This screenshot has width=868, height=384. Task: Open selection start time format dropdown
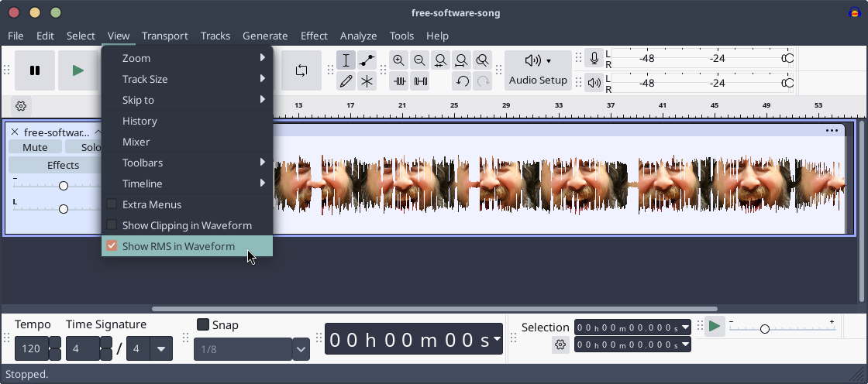(685, 327)
